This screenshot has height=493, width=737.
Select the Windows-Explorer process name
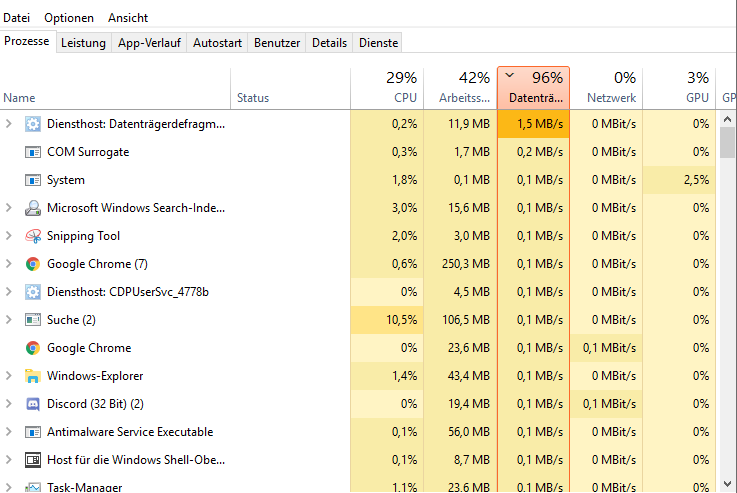tap(95, 376)
